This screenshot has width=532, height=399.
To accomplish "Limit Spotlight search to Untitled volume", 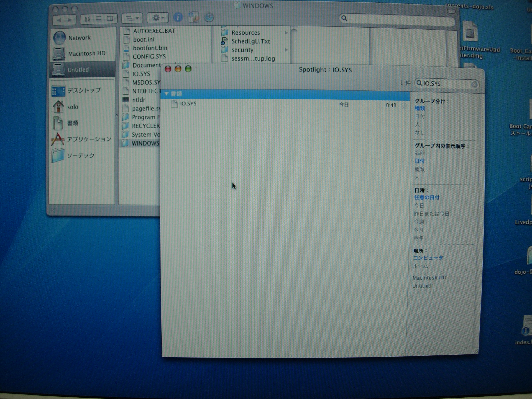I will (x=422, y=286).
